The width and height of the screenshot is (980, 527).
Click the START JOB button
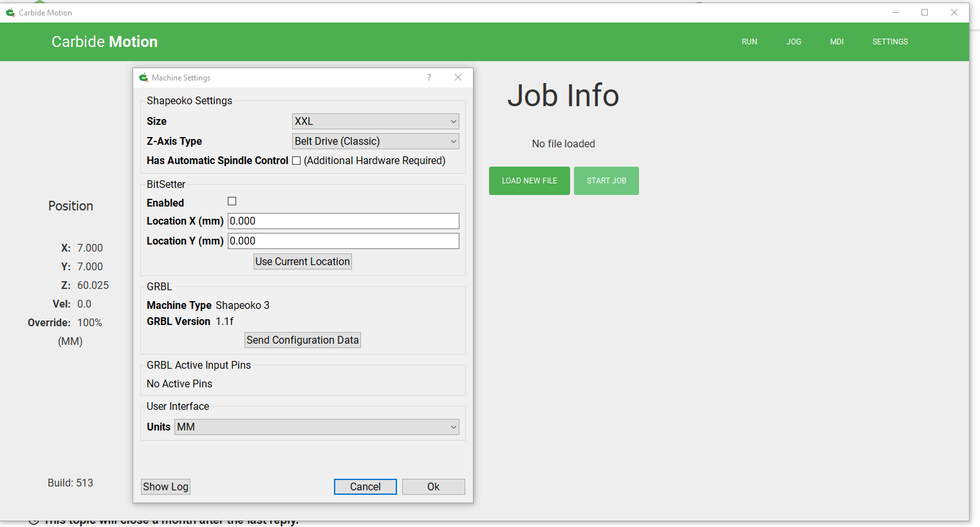[x=606, y=181]
